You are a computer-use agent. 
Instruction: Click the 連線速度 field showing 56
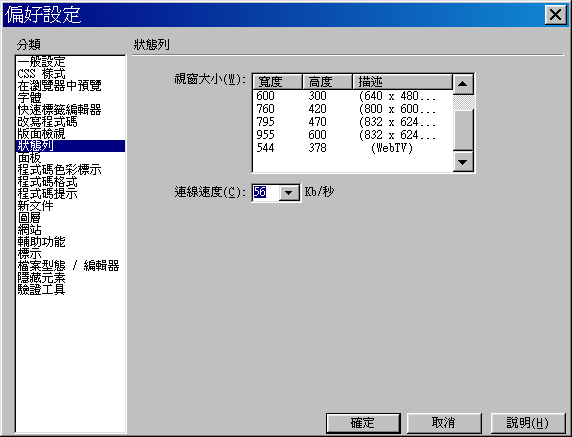pyautogui.click(x=266, y=192)
